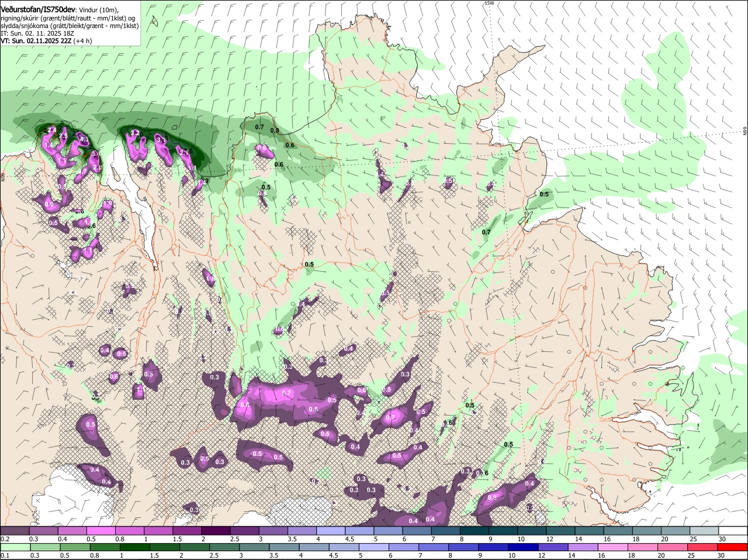This screenshot has width=748, height=560.
Task: Pick the dark purple top-row swatch between 2 and 2.5
Action: click(x=216, y=530)
